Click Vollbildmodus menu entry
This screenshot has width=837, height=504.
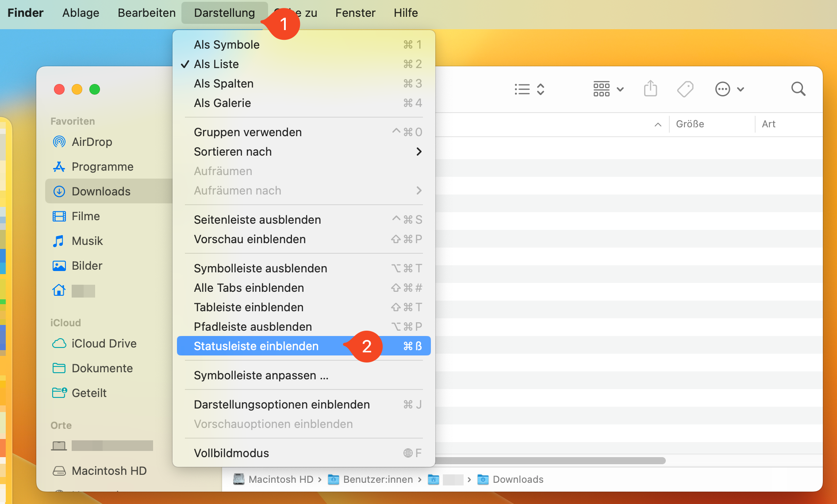304,453
